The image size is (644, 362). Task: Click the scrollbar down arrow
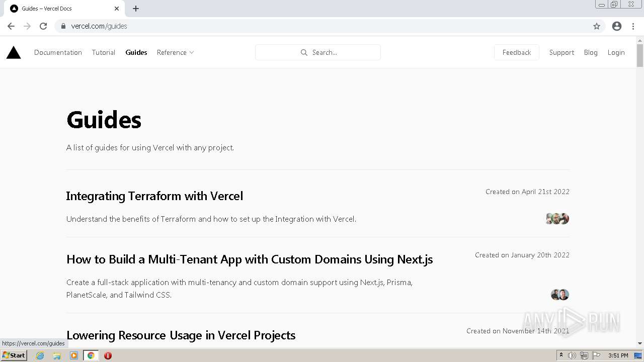[x=640, y=343]
